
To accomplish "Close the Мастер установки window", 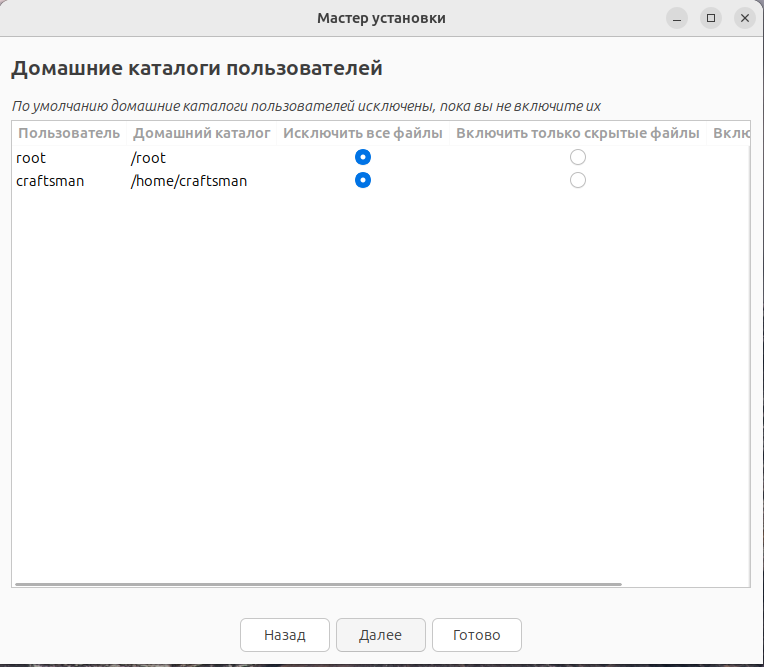I will (x=745, y=18).
